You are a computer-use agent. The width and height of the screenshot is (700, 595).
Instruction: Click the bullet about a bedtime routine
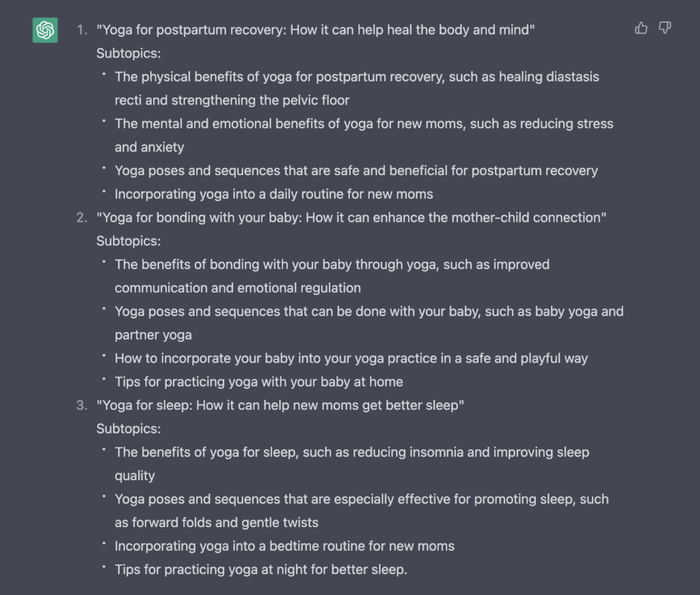[x=284, y=546]
